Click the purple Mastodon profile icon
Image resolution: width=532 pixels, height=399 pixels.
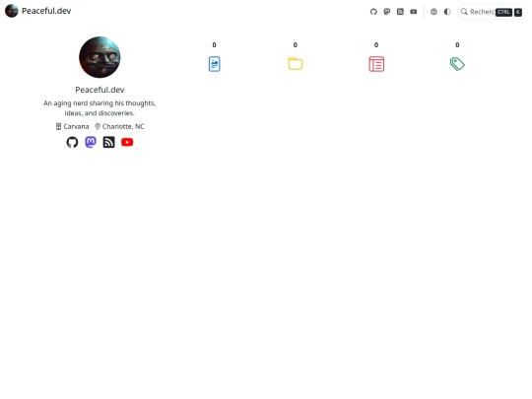pyautogui.click(x=91, y=142)
